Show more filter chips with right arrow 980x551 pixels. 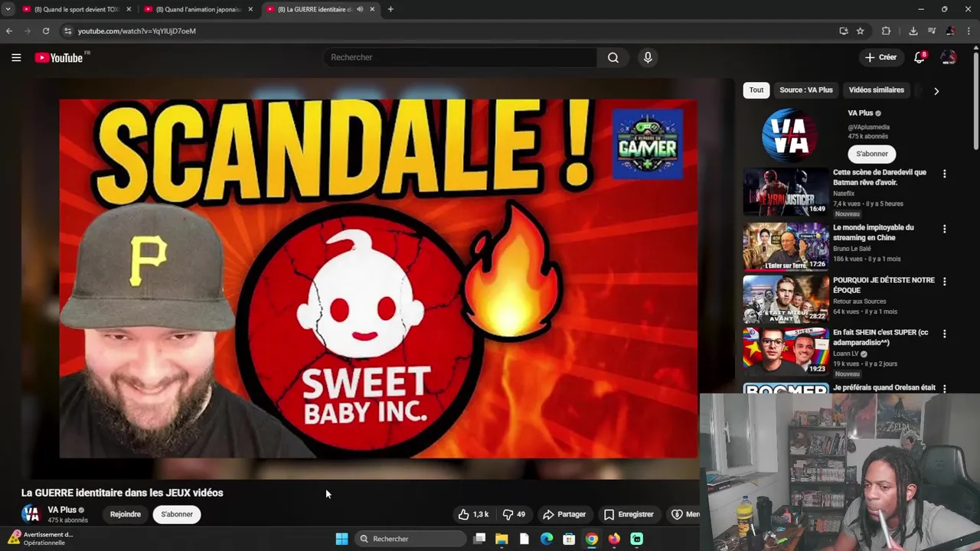[936, 91]
